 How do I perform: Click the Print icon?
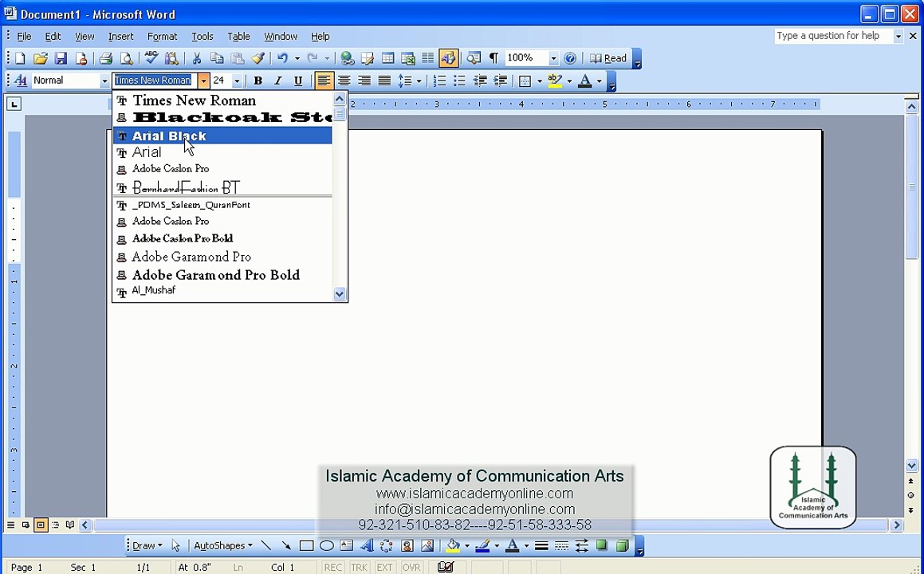click(x=106, y=58)
